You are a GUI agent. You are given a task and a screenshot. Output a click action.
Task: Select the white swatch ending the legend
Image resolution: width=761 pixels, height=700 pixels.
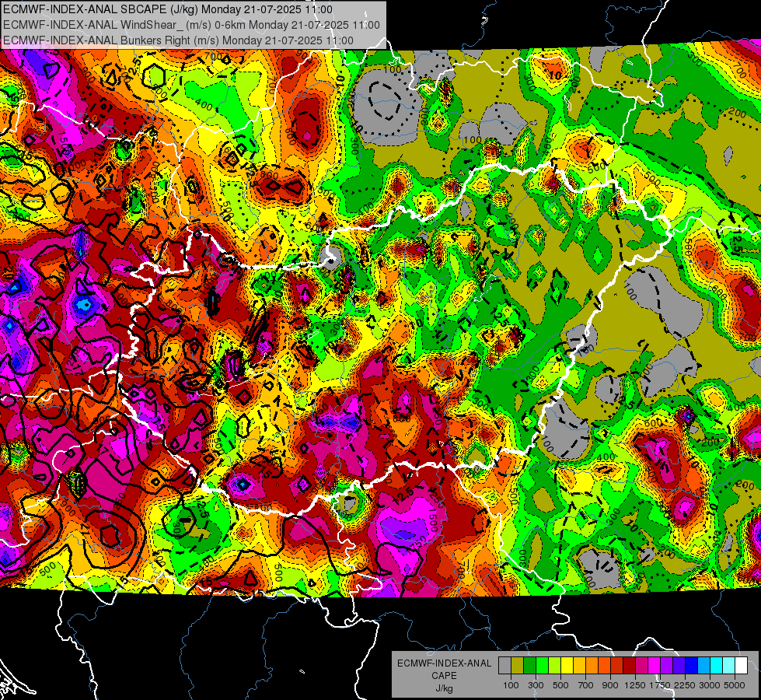click(x=741, y=666)
